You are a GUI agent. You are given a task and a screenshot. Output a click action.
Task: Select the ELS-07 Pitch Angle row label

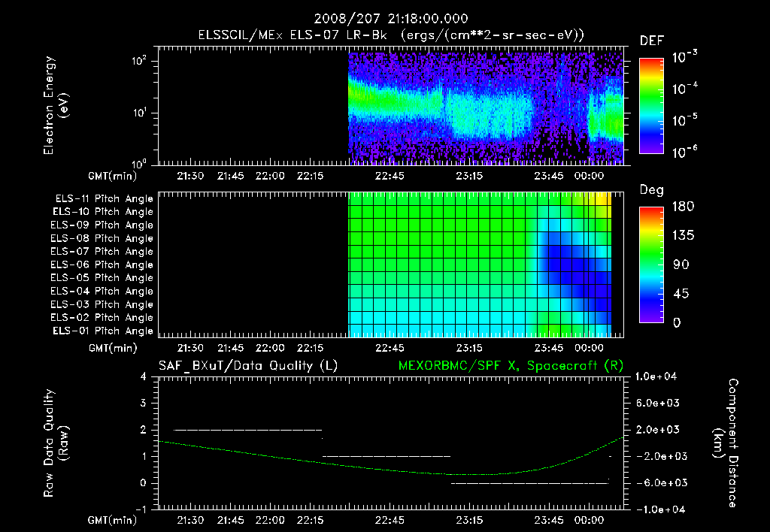102,252
